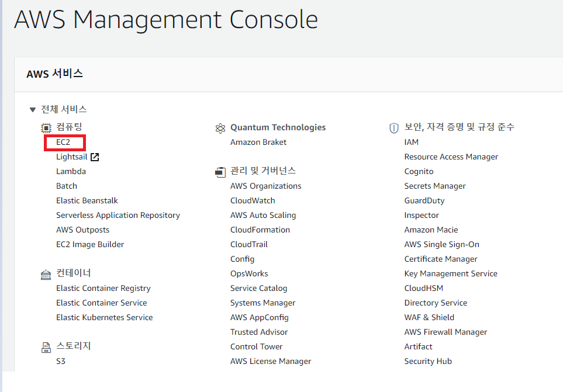Open the EC2 service
This screenshot has height=392, width=563.
pyautogui.click(x=63, y=143)
